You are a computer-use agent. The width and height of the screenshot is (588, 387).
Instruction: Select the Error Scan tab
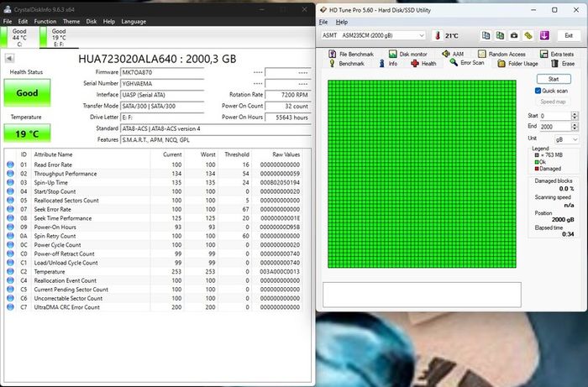(467, 63)
